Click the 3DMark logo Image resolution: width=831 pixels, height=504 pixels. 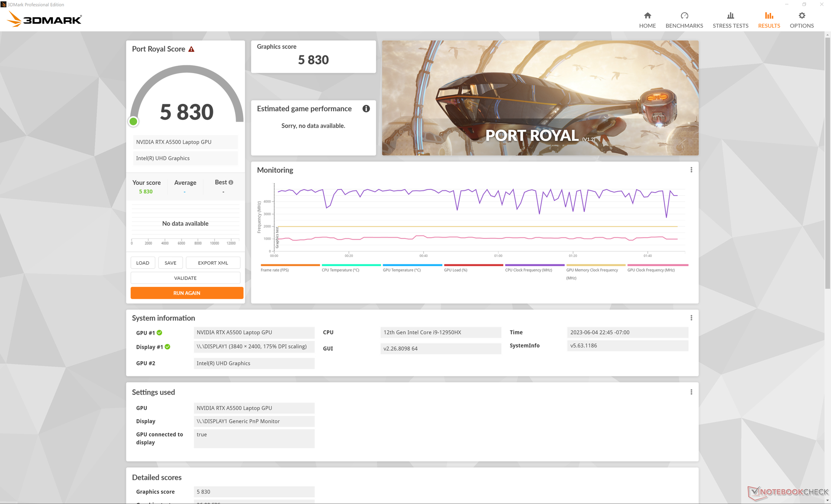(x=45, y=19)
